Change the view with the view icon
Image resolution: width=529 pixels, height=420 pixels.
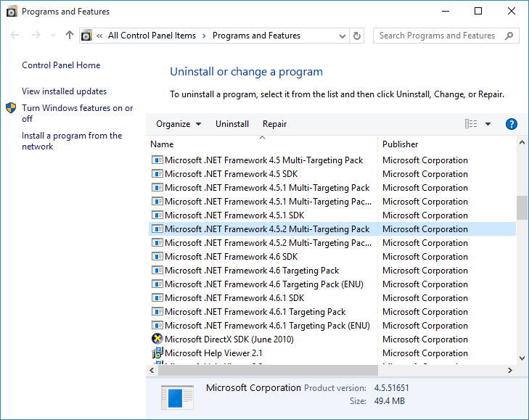coord(471,124)
